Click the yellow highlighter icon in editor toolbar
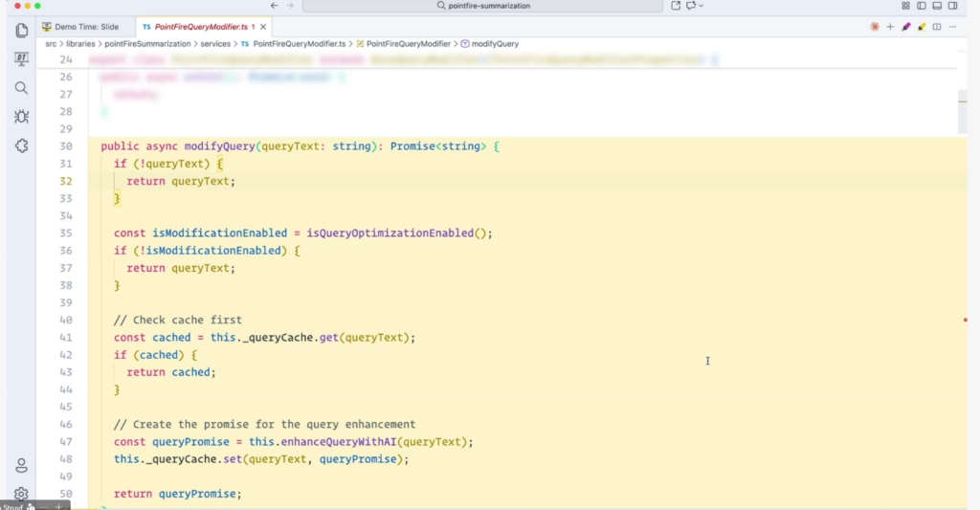Image resolution: width=980 pixels, height=510 pixels. 921,27
